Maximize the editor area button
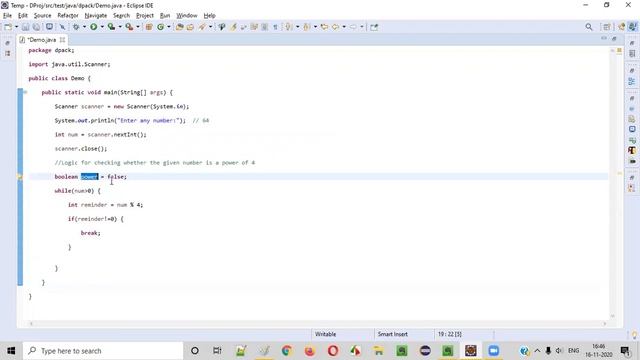The height and width of the screenshot is (360, 640). (x=614, y=38)
